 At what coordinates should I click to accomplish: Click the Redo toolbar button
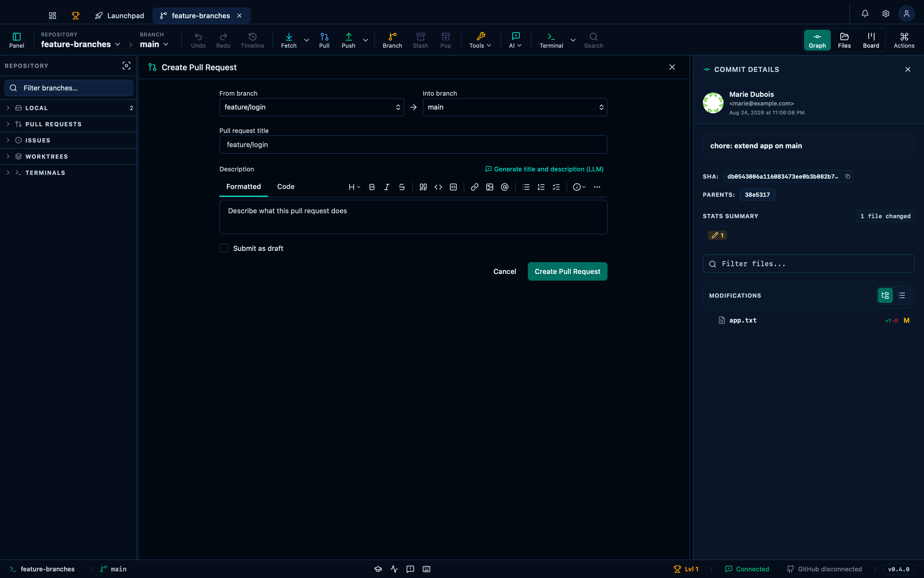pos(223,40)
